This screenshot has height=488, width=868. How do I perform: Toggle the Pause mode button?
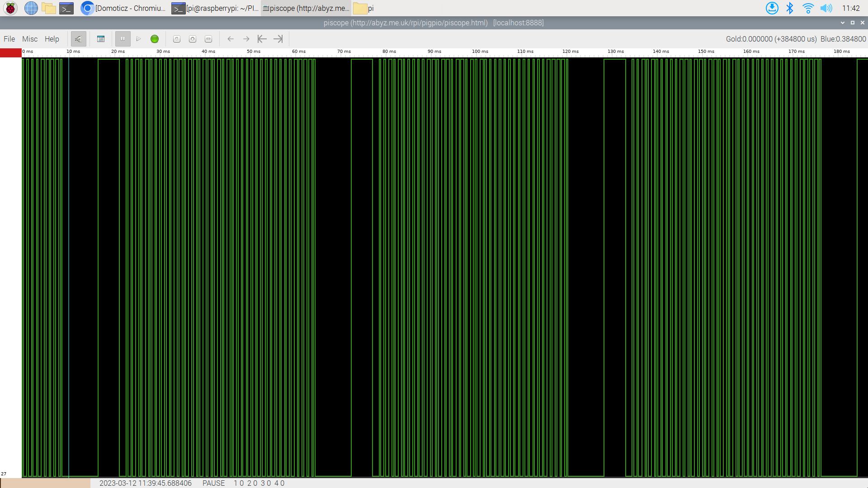pos(123,39)
